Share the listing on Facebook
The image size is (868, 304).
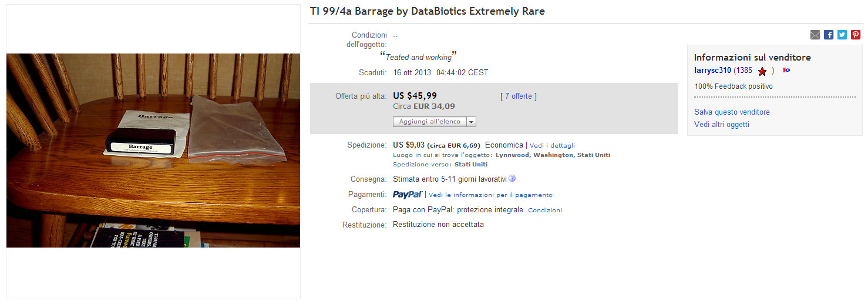(x=829, y=35)
